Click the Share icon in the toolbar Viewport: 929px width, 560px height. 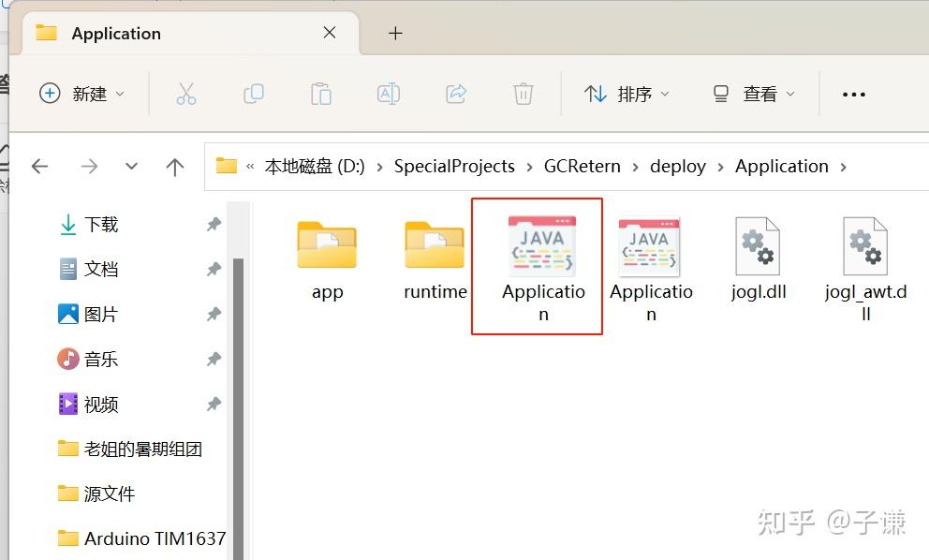pyautogui.click(x=455, y=94)
